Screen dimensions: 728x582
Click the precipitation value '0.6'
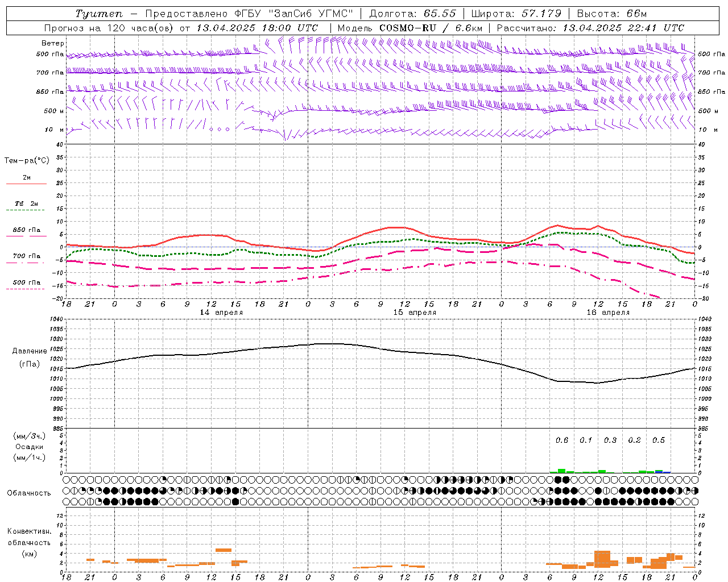[x=562, y=440]
